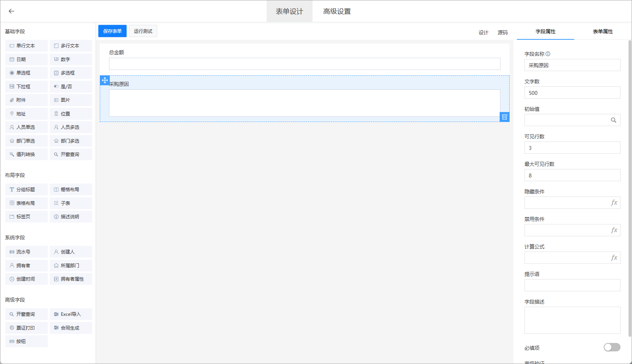
Task: Open fx formula editor for 隐藏条件
Action: tap(614, 203)
